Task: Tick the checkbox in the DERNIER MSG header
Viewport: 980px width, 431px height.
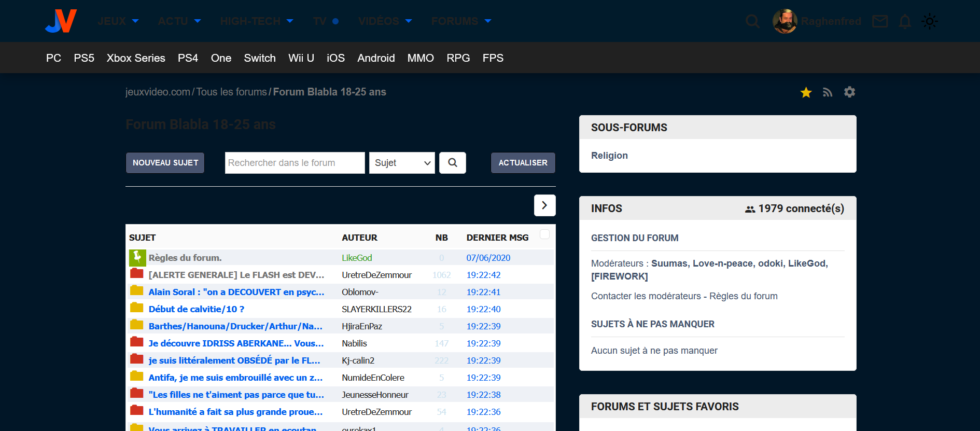Action: click(x=544, y=234)
